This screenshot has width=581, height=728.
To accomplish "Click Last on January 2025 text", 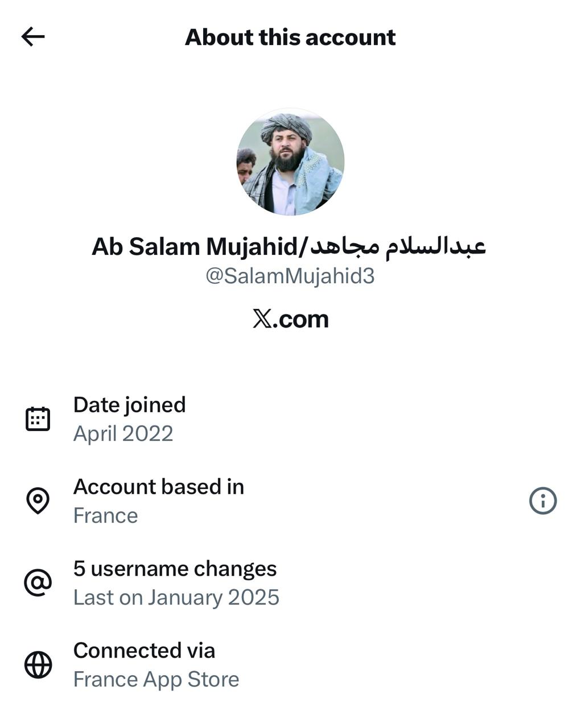I will (x=176, y=598).
